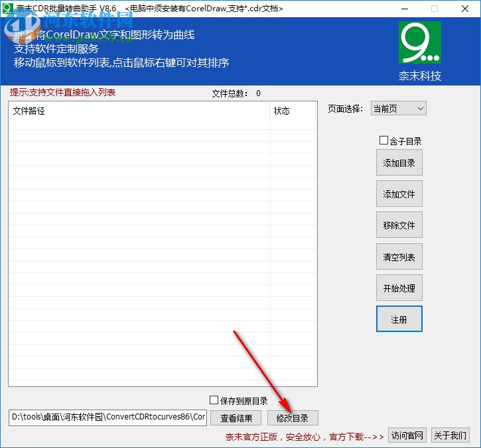
Task: Click the green 9 Naimo logo
Action: (420, 42)
